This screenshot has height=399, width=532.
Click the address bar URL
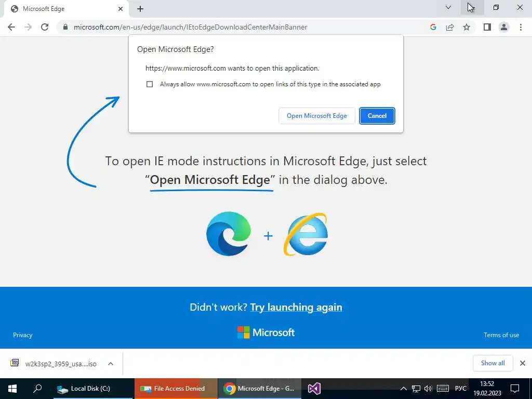click(190, 27)
